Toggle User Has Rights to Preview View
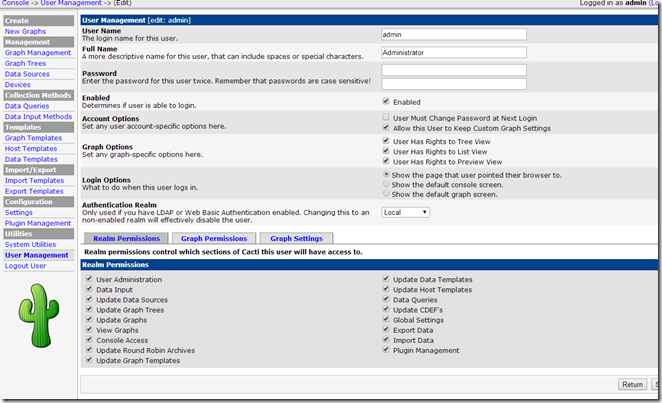The image size is (662, 403). point(386,161)
